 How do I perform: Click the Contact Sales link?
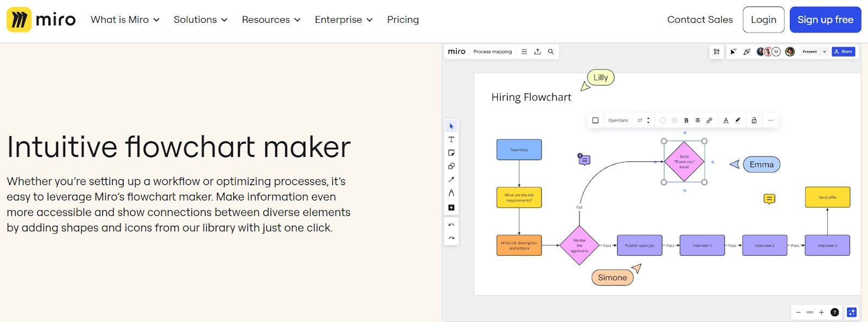(700, 20)
